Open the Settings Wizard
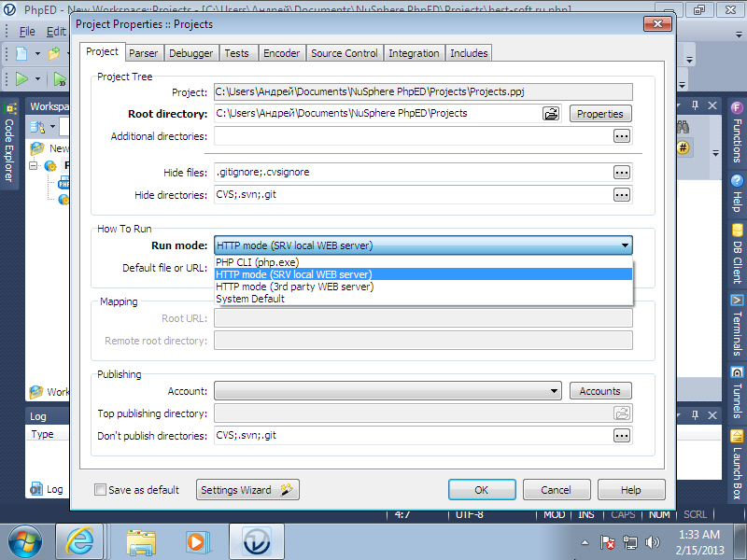 point(247,489)
